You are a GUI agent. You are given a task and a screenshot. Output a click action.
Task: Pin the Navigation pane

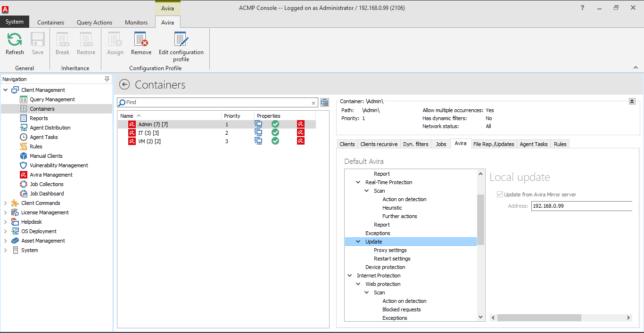click(x=107, y=79)
